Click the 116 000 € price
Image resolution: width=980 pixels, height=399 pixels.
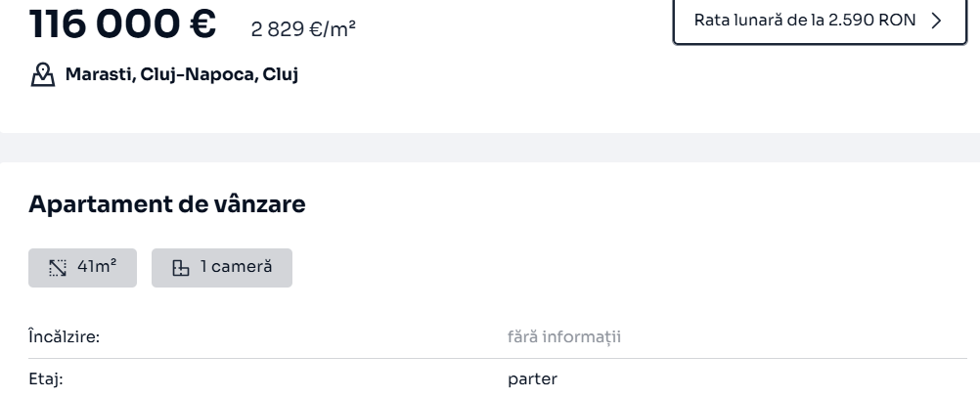point(122,23)
